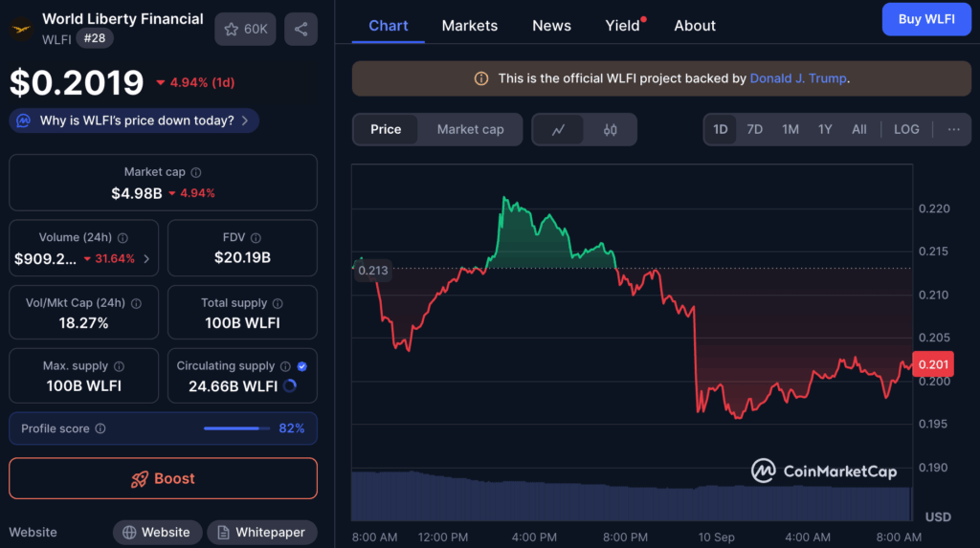Click the share icon button

[301, 30]
